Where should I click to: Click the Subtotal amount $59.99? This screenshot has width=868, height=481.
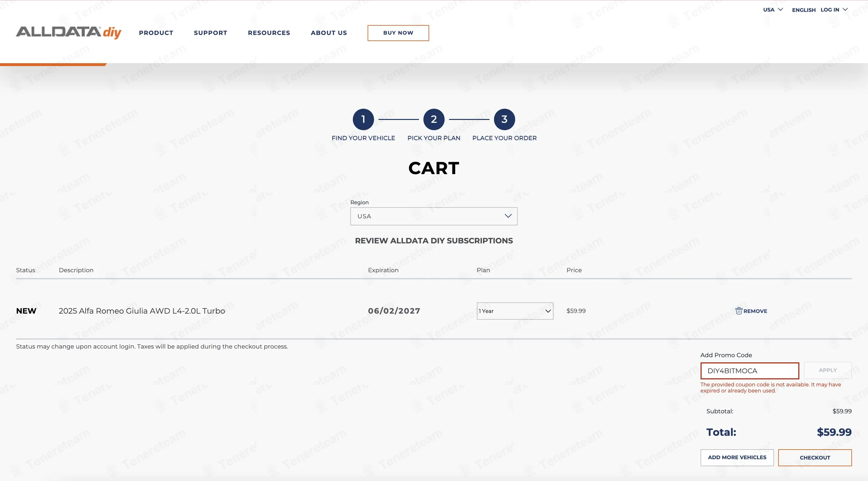click(842, 411)
